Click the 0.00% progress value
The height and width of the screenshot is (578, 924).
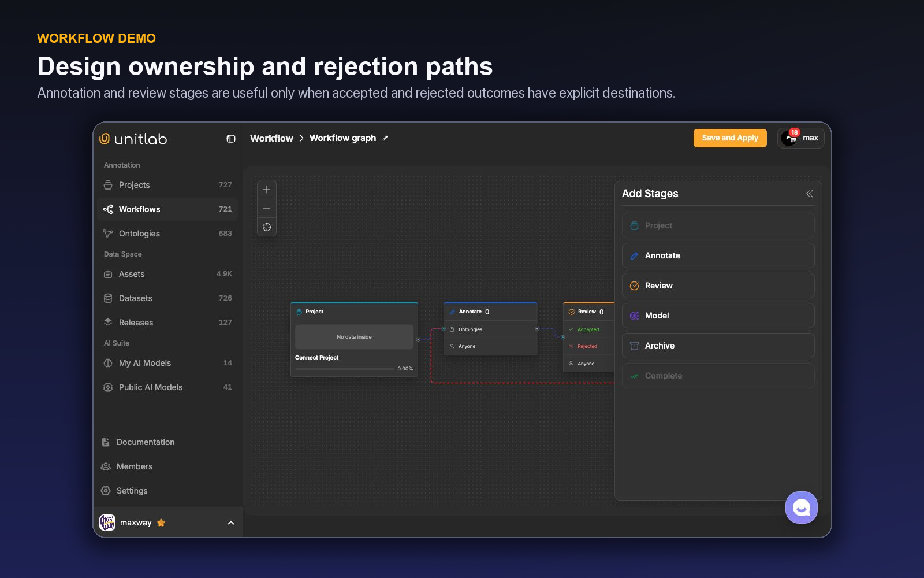pyautogui.click(x=405, y=369)
